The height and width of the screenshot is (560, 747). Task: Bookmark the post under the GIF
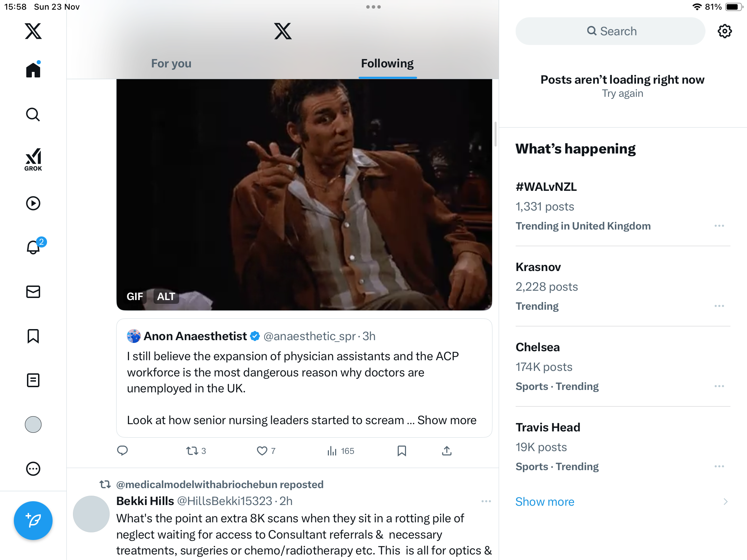click(x=402, y=451)
